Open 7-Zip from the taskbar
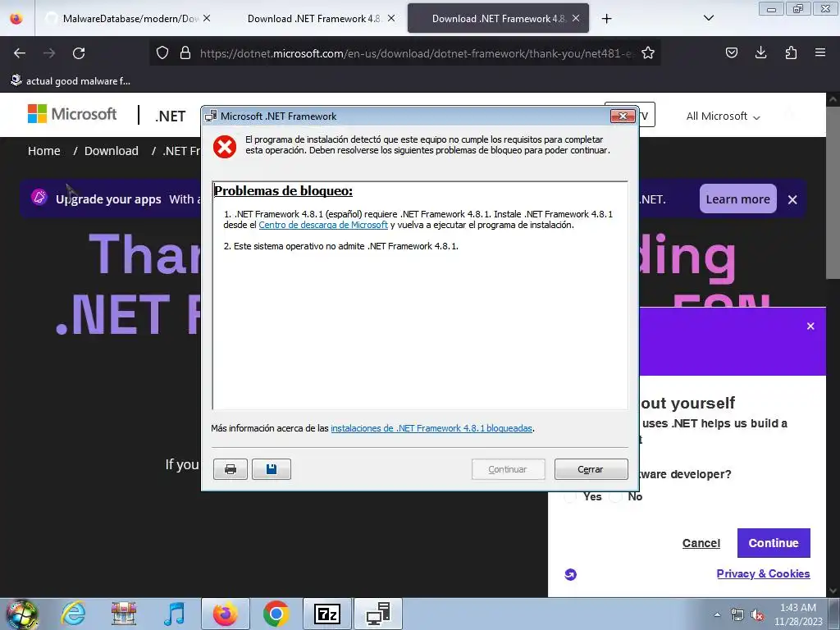Screen dimensions: 840x630 tap(327, 614)
